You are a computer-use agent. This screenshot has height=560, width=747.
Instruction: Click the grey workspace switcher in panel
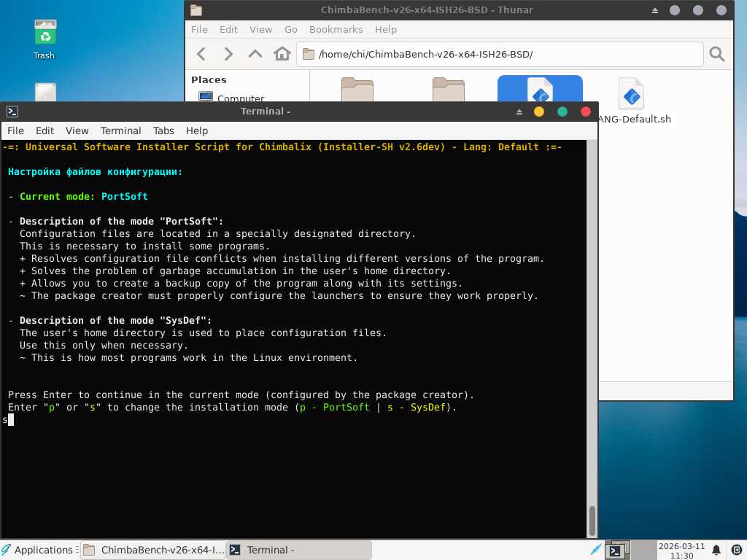(643, 551)
